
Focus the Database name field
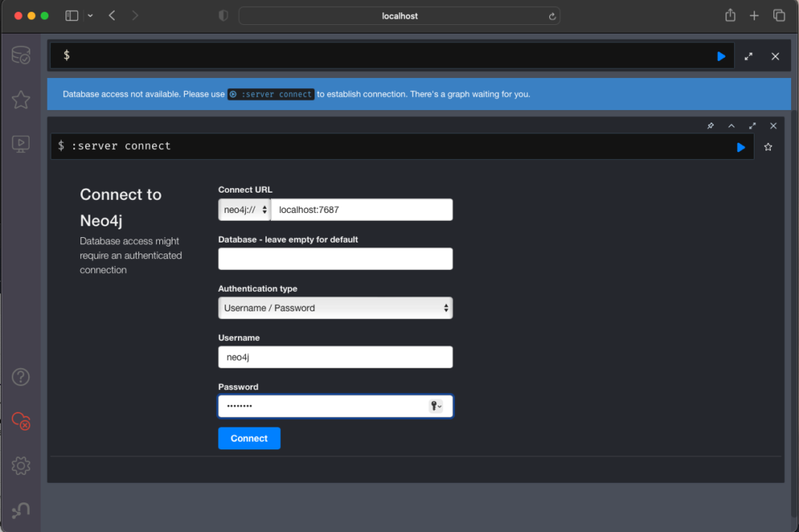[x=336, y=259]
